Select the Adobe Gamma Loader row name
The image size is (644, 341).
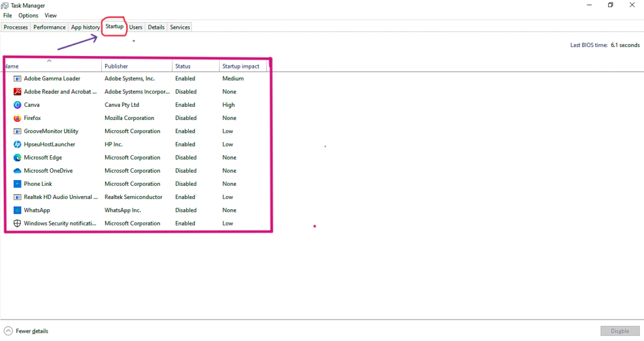tap(52, 78)
